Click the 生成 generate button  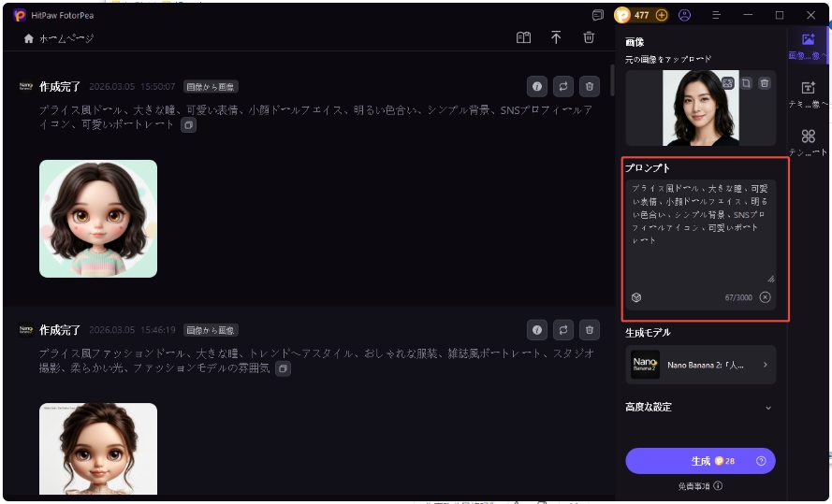(700, 461)
